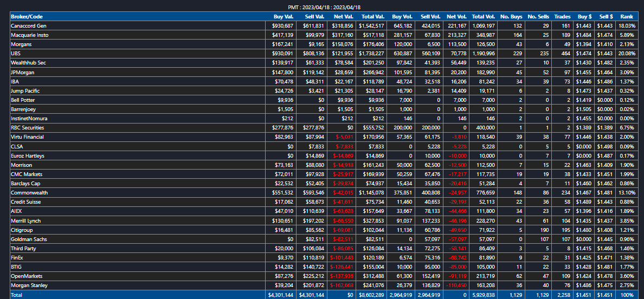The height and width of the screenshot is (299, 644).
Task: Click the Total row label
Action: coord(16,295)
